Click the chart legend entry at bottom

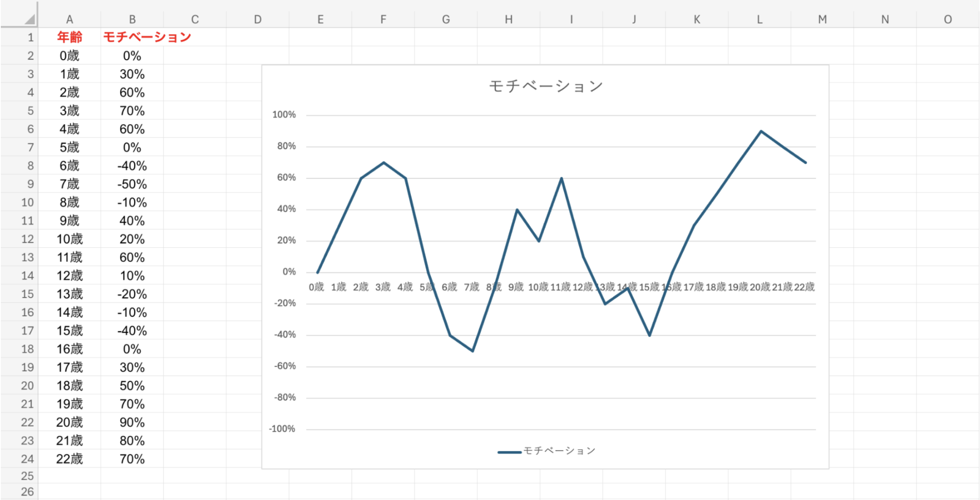pos(546,451)
